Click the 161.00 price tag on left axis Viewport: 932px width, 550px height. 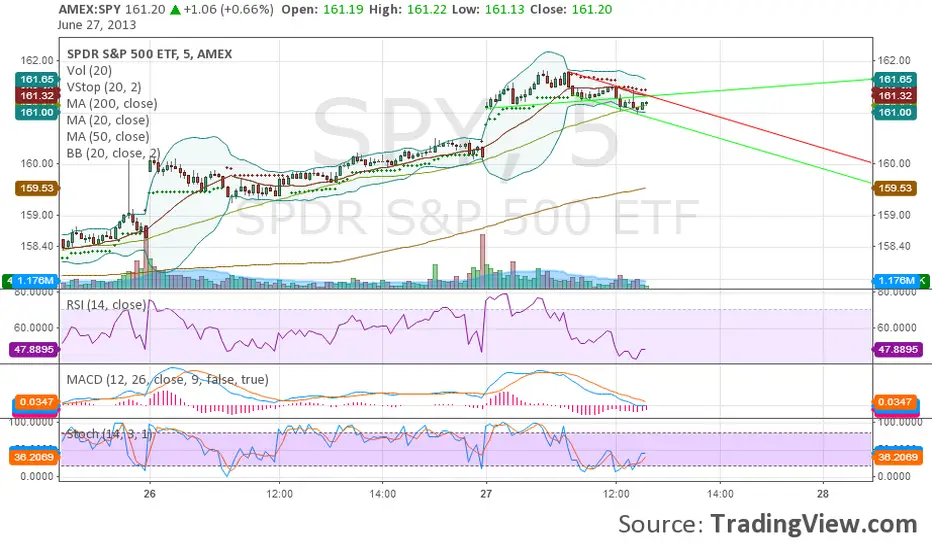click(x=37, y=112)
